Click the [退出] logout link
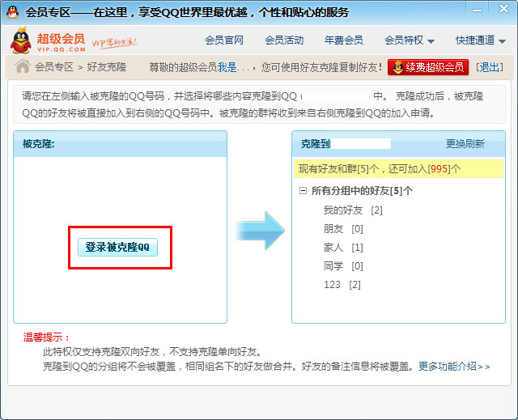The width and height of the screenshot is (518, 420). pyautogui.click(x=489, y=67)
